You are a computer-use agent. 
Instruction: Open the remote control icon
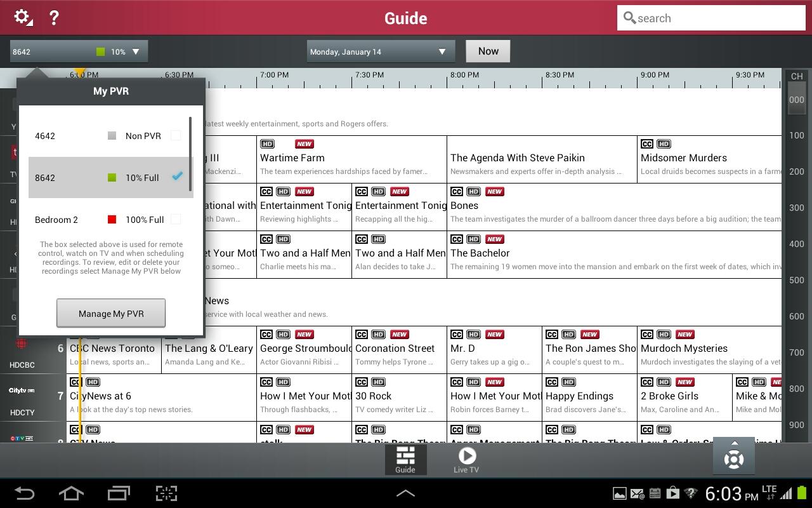(x=734, y=456)
